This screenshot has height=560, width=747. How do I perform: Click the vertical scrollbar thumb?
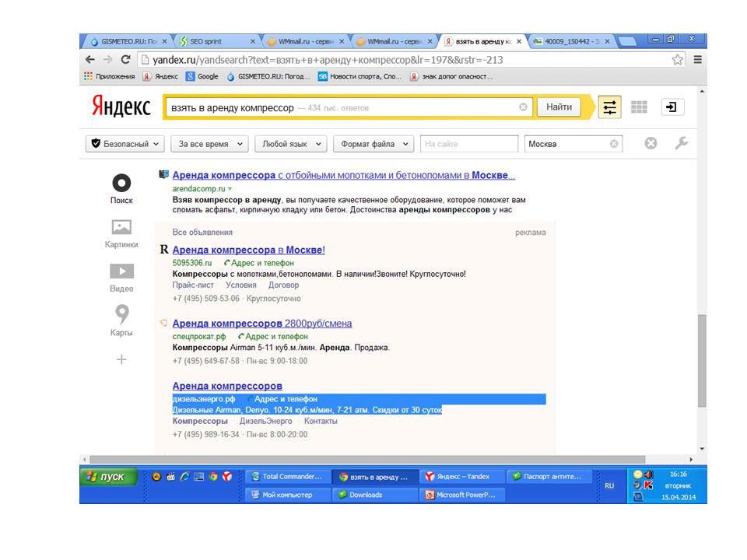(x=702, y=360)
